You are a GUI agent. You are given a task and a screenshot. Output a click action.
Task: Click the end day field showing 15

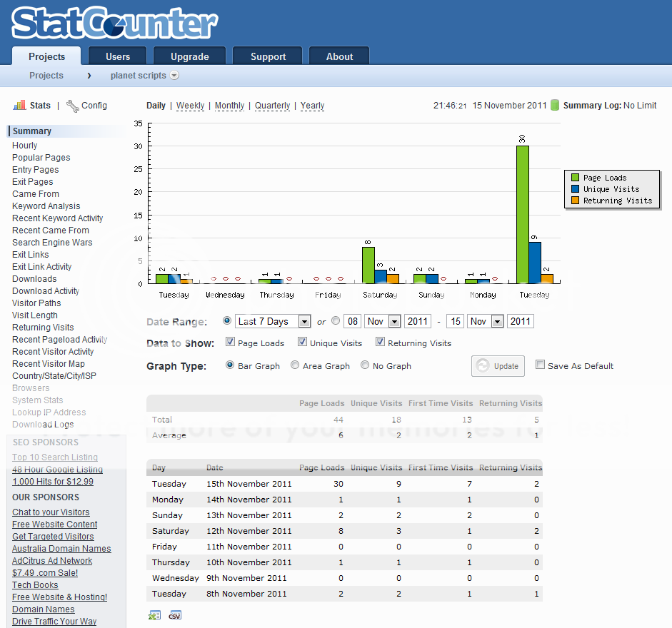[x=455, y=321]
